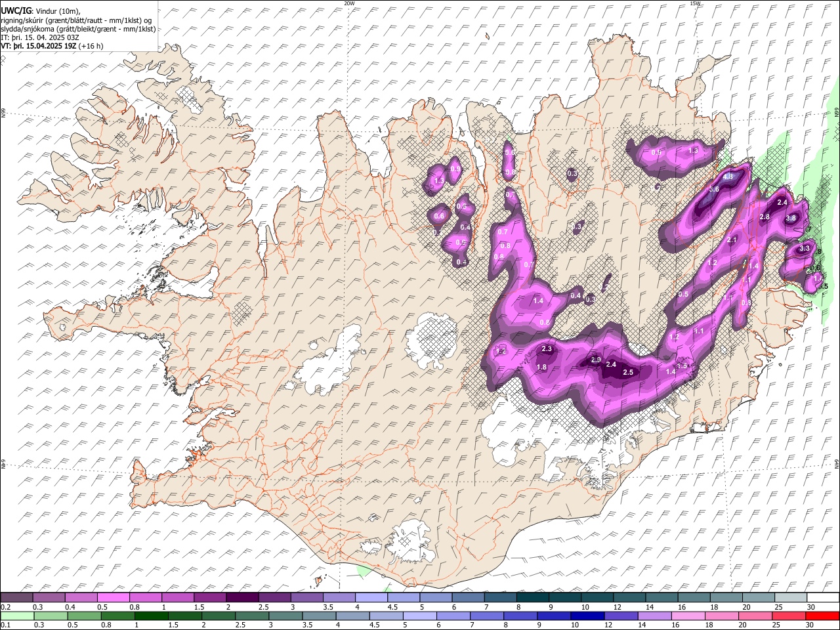Click the '1.8' snowfall value on the map

coord(542,367)
